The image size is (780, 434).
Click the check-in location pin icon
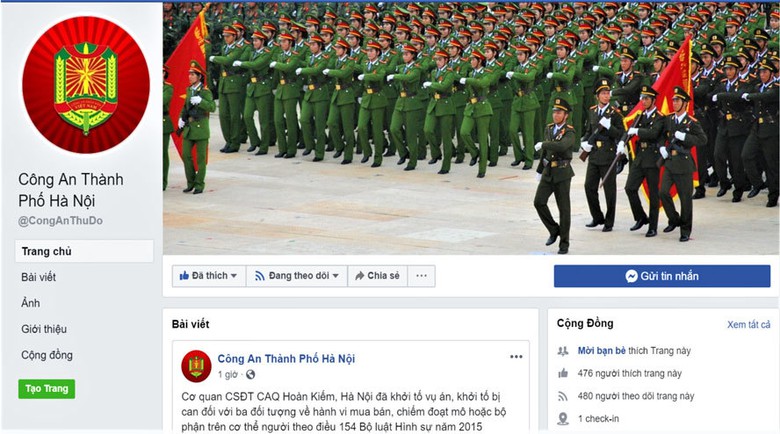pyautogui.click(x=563, y=419)
